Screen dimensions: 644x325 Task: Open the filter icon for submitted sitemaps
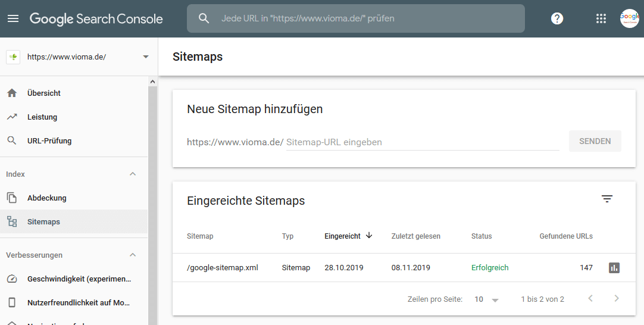click(607, 199)
